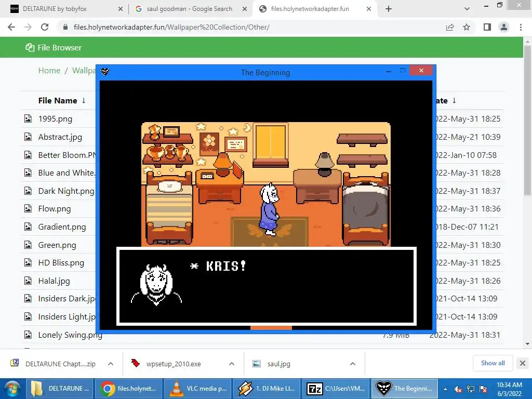Click the File Browser header link
Screen dimensions: 532x399
[54, 47]
